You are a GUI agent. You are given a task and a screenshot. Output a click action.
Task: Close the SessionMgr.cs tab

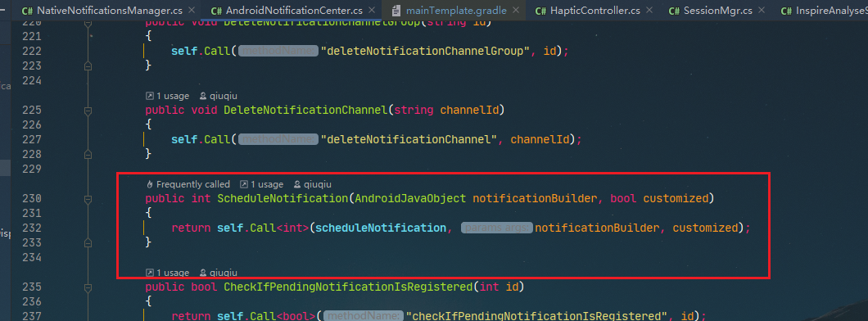[x=762, y=10]
